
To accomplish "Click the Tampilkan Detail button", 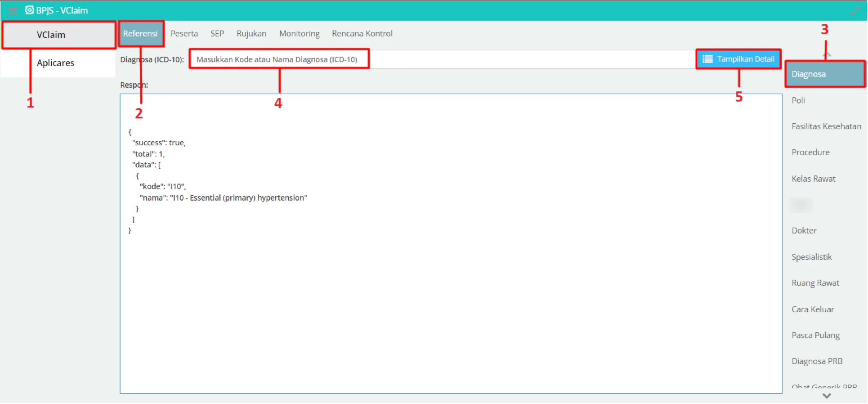I will (x=738, y=59).
